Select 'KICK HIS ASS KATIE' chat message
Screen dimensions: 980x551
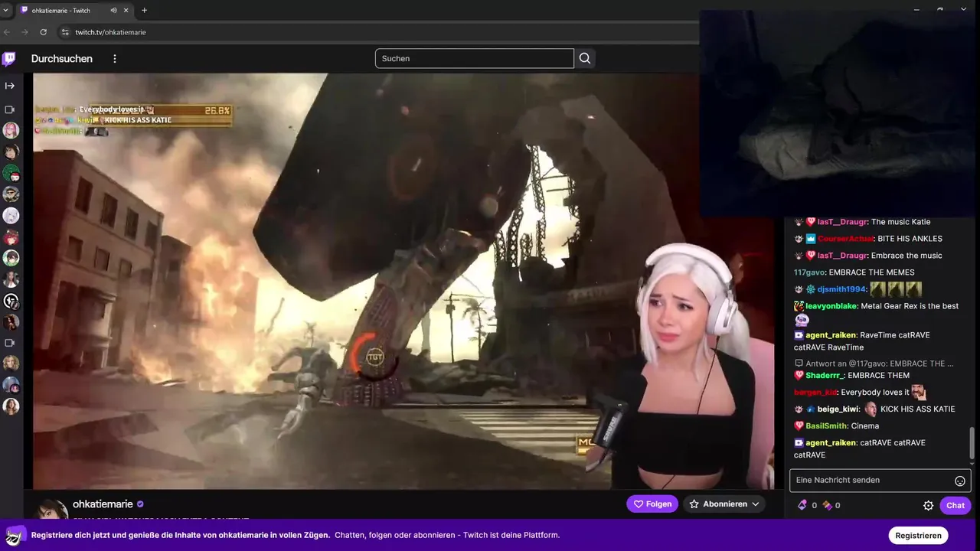click(x=918, y=409)
